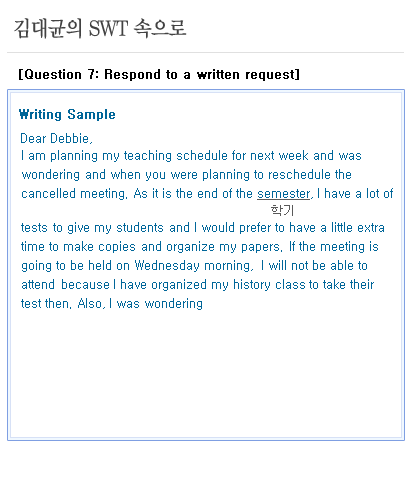Click the phrase 'make copies'
Image resolution: width=410 pixels, height=480 pixels.
pos(99,247)
